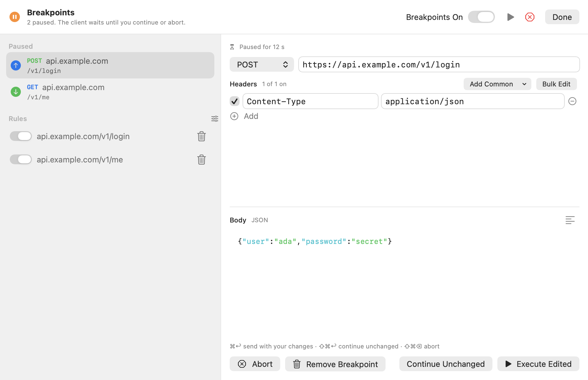Image resolution: width=588 pixels, height=380 pixels.
Task: Click the play continue-all icon in header
Action: pyautogui.click(x=510, y=17)
